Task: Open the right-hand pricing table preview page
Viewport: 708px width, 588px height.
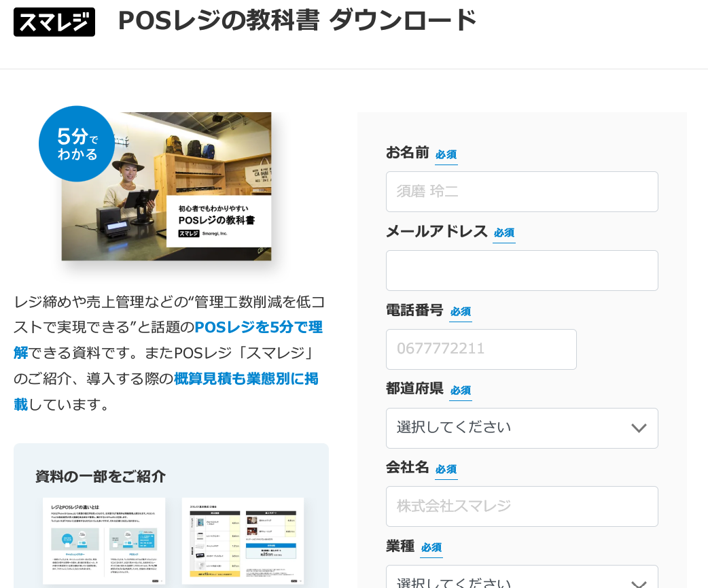Action: point(243,540)
